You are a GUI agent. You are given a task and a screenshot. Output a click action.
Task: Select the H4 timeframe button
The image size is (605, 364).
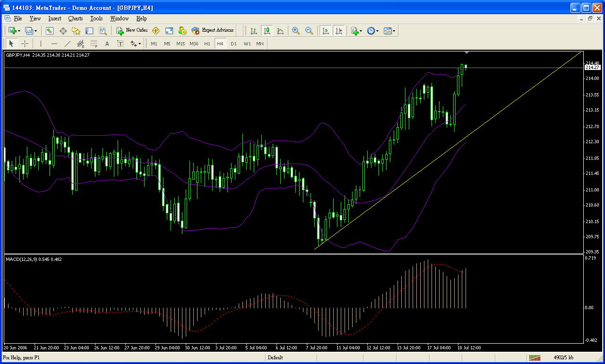pyautogui.click(x=220, y=43)
